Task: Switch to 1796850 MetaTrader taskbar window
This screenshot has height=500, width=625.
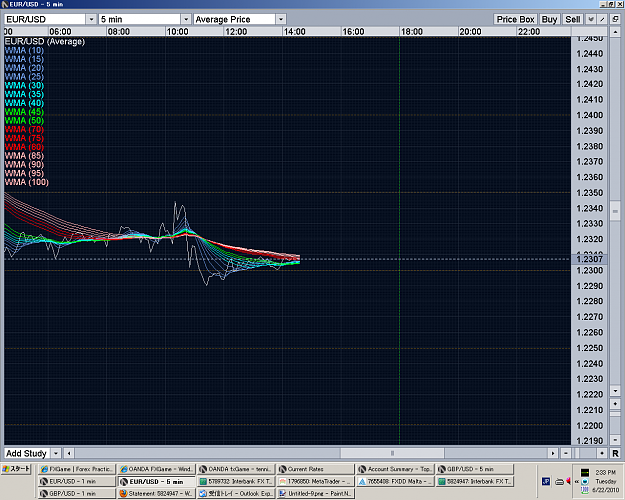Action: point(315,481)
